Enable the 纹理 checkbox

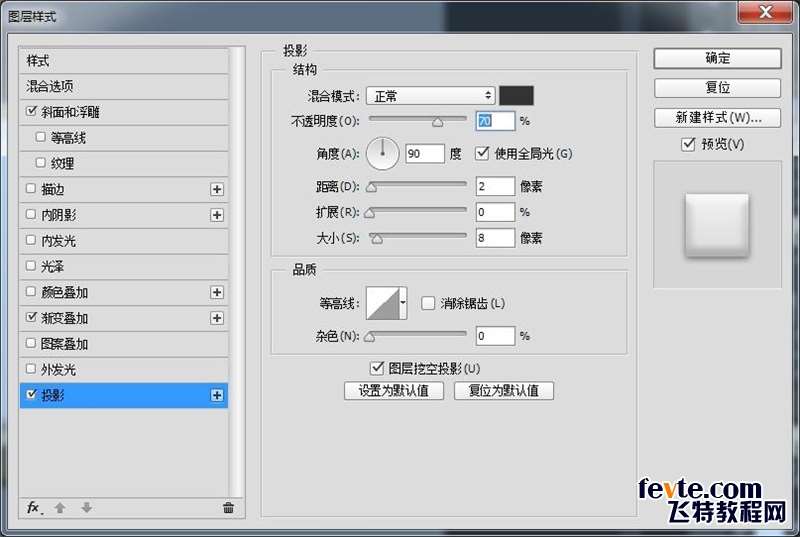(41, 162)
